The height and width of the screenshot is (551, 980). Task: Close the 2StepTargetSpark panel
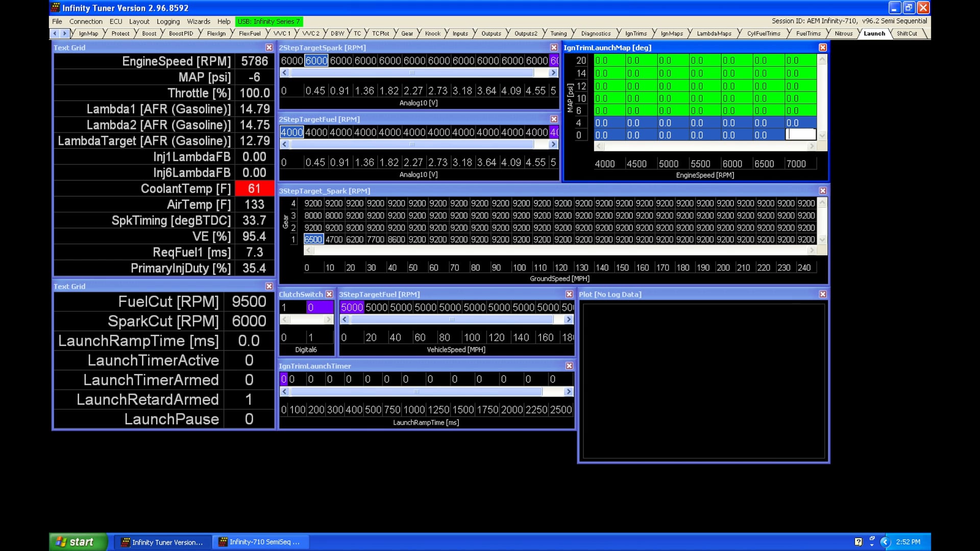pos(553,47)
